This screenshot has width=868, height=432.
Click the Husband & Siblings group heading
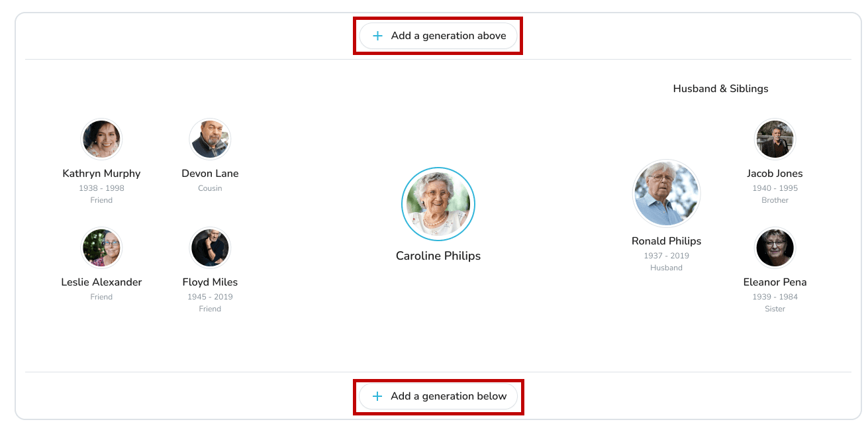pos(720,88)
